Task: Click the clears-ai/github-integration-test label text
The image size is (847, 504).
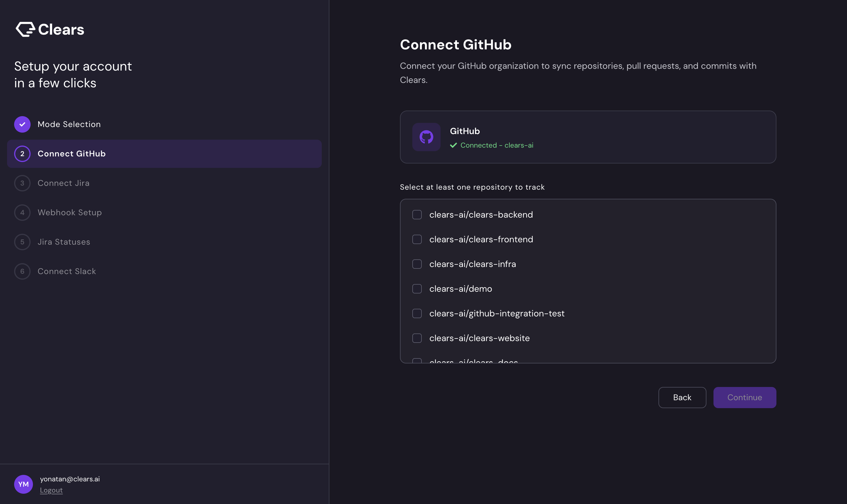Action: pyautogui.click(x=497, y=313)
